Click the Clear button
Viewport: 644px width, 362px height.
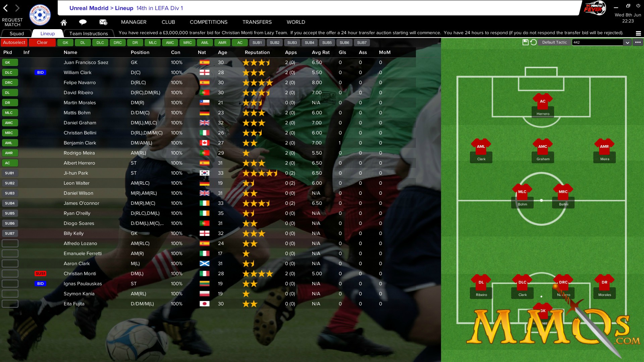coord(41,43)
